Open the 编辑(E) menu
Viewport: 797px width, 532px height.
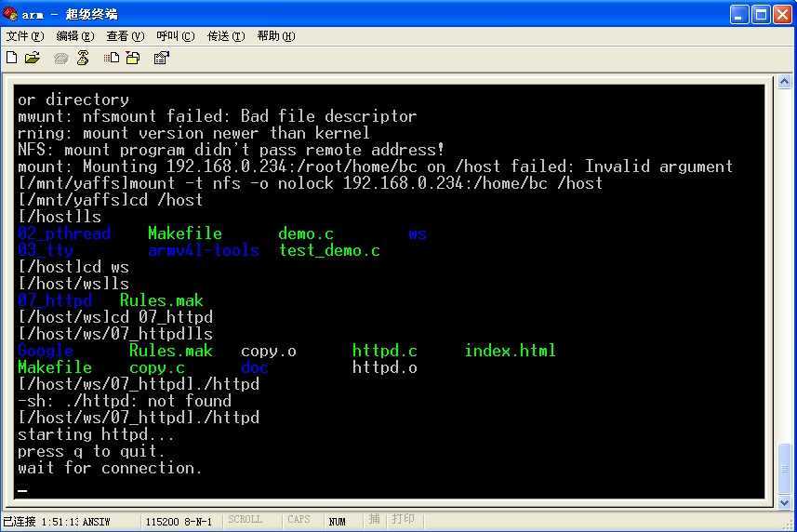75,36
